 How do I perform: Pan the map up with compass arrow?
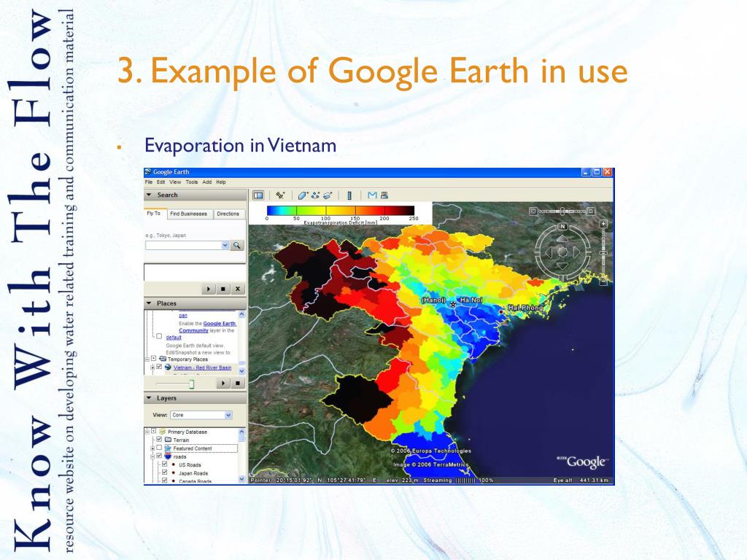pos(562,238)
